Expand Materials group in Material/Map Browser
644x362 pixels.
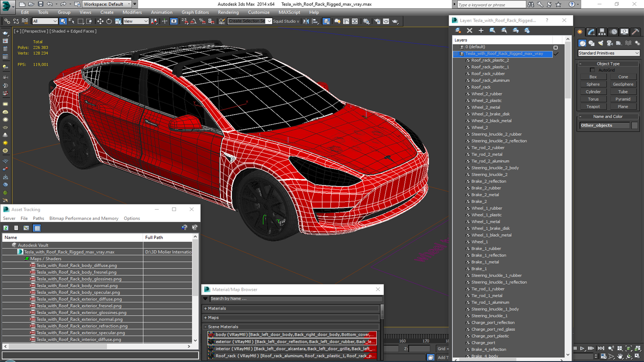coord(205,308)
